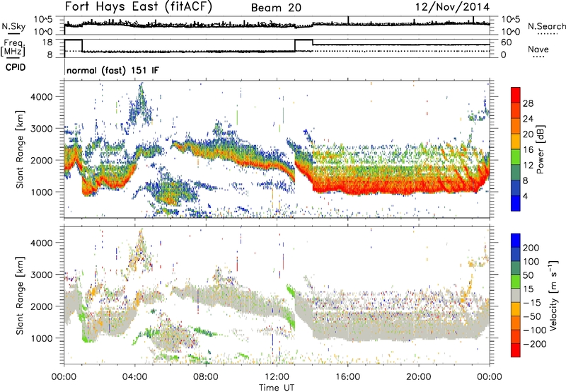The width and height of the screenshot is (566, 392).
Task: Click the "28" label on the power colorbar
Action: click(x=528, y=103)
